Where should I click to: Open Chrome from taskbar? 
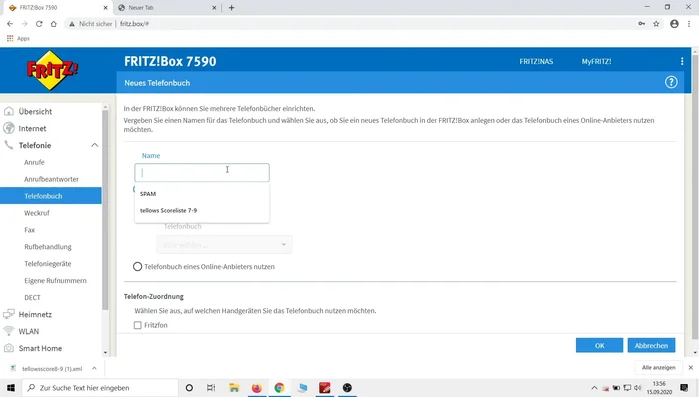280,388
